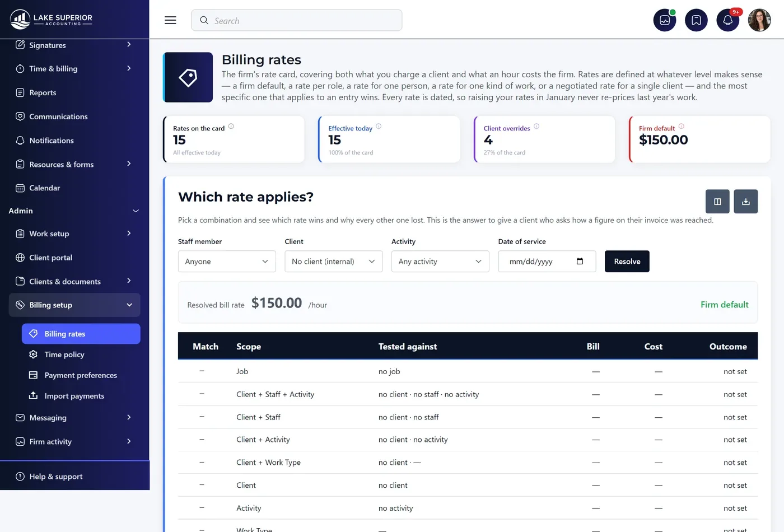The width and height of the screenshot is (784, 532).
Task: Click the Search input field
Action: (297, 20)
